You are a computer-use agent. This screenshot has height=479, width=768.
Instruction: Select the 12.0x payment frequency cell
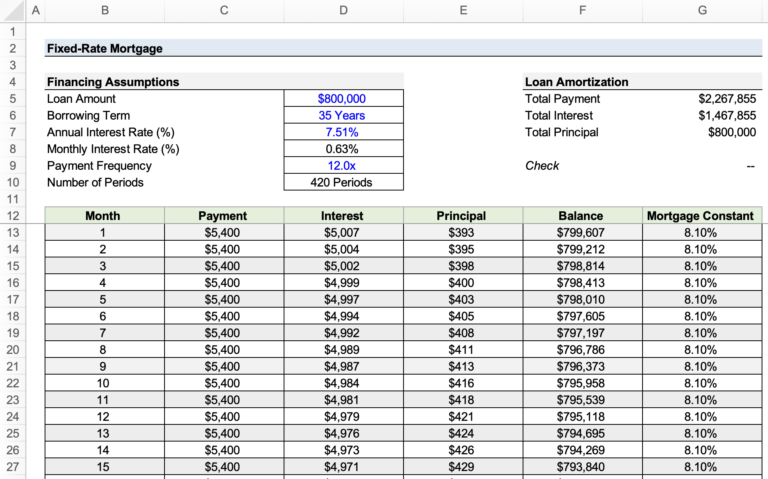click(343, 166)
